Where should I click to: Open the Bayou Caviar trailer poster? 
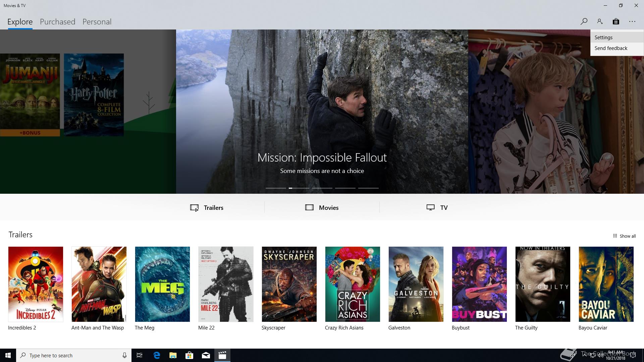click(606, 284)
